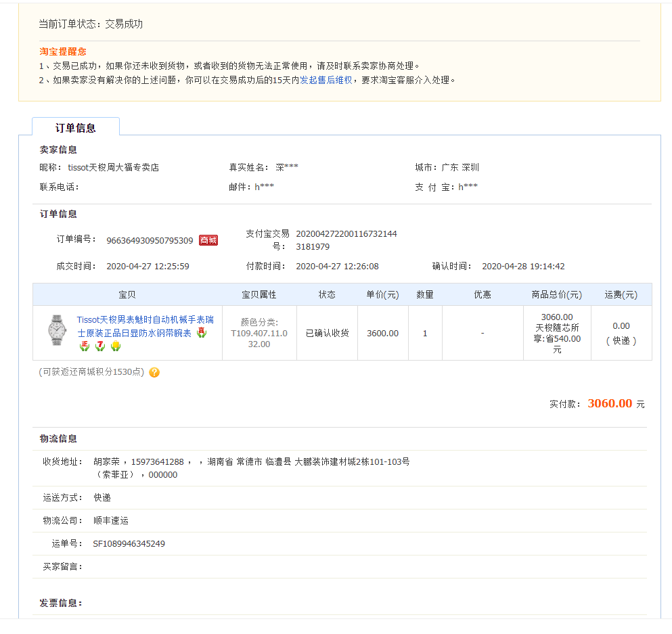
Task: Click the orange 实付款 amount 3060.00
Action: 610,403
